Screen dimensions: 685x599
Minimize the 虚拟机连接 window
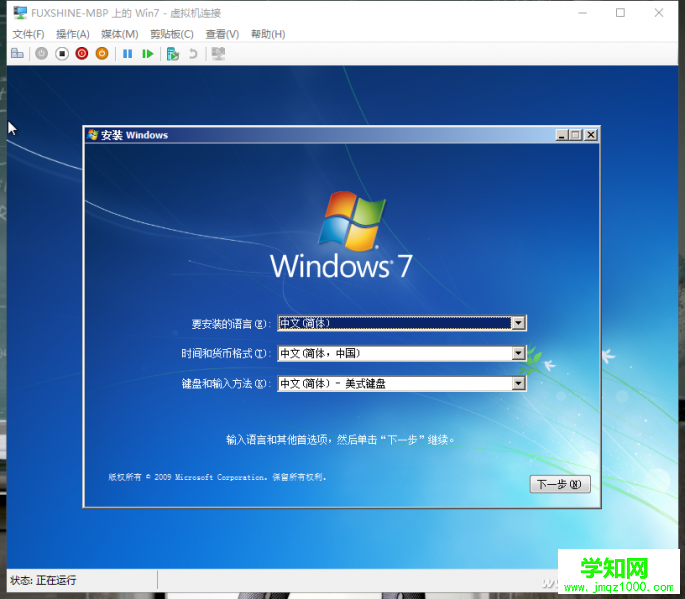coord(582,13)
